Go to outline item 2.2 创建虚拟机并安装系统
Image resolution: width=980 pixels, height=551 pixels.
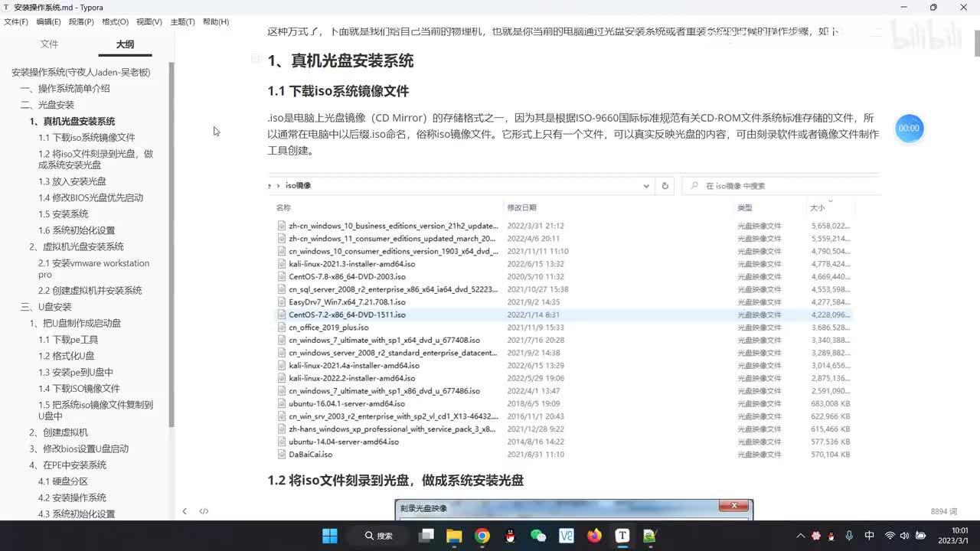point(90,291)
